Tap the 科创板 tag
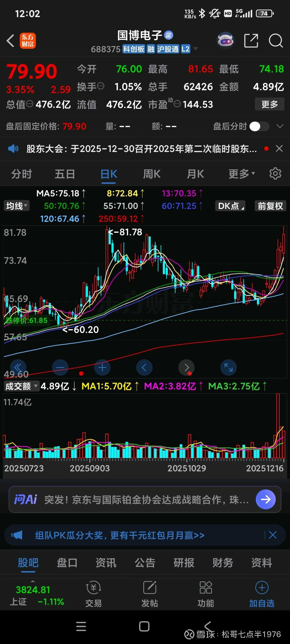290x644 pixels. [x=134, y=49]
